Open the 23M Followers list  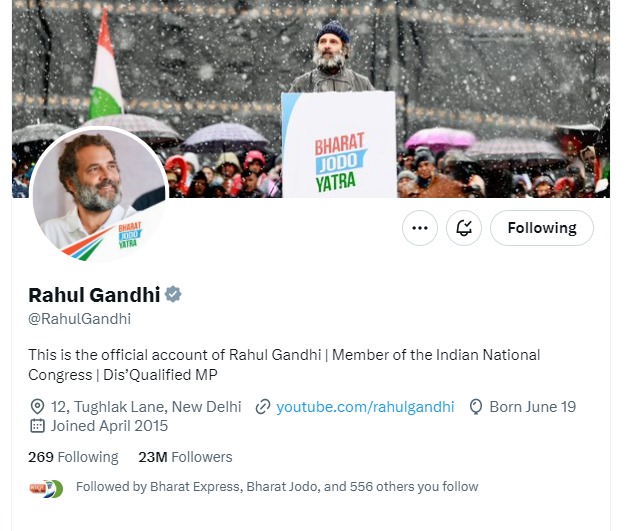click(x=185, y=457)
